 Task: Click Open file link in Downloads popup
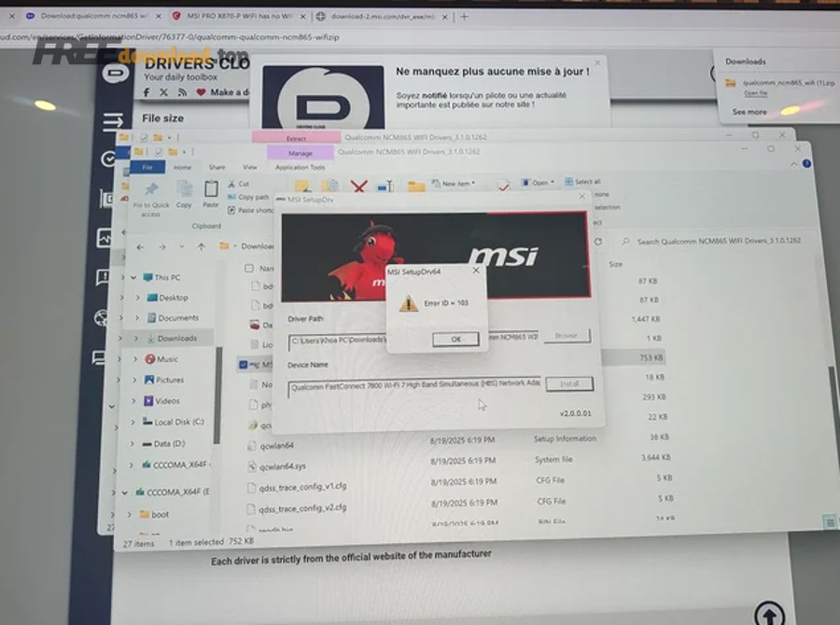point(755,93)
